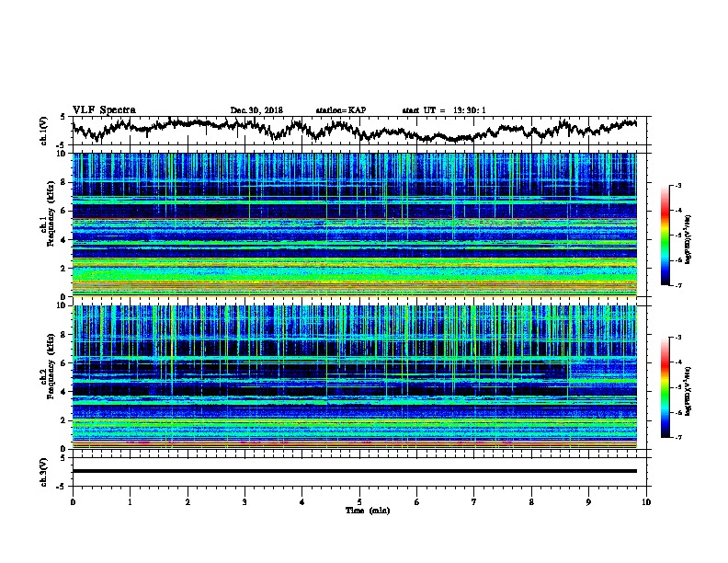Click the time axis tick label '4'
The height and width of the screenshot is (563, 728).
302,502
